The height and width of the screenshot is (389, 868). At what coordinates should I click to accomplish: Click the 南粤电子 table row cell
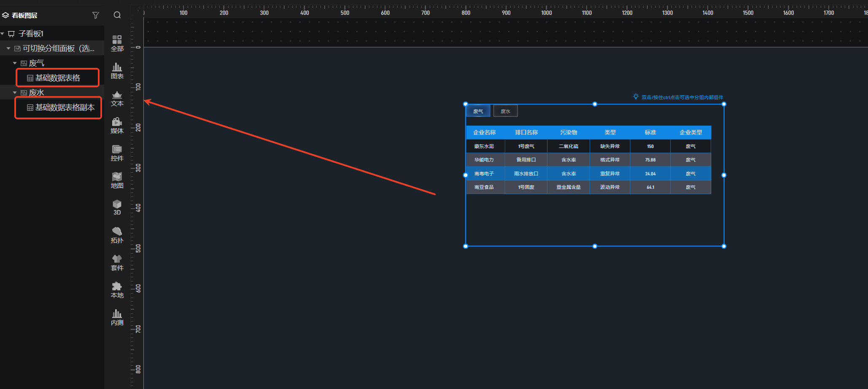(484, 174)
